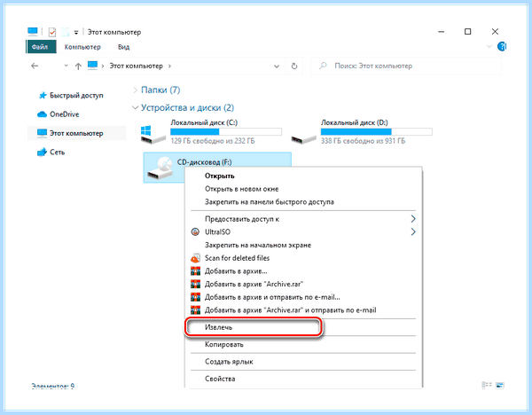The image size is (532, 415).
Task: Expand the Папки (7) group
Action: pyautogui.click(x=135, y=90)
